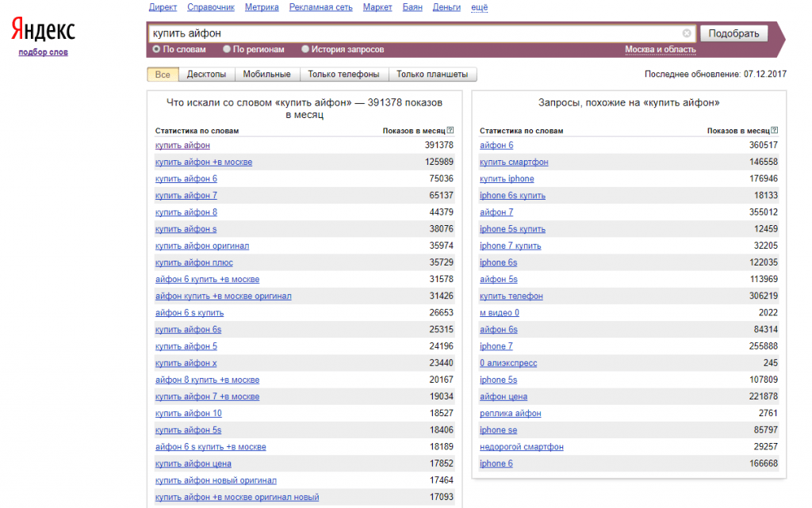Open the 'Баян' service link

(412, 7)
